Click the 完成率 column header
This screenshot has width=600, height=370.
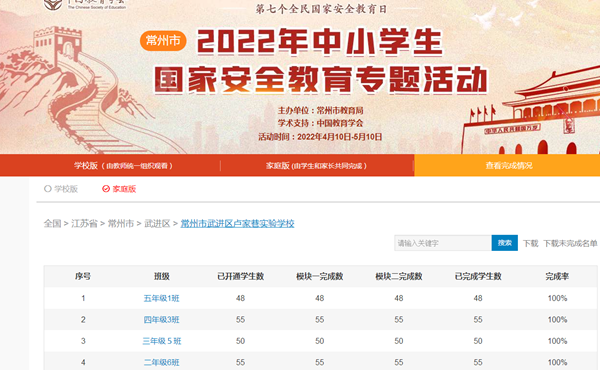tap(557, 276)
